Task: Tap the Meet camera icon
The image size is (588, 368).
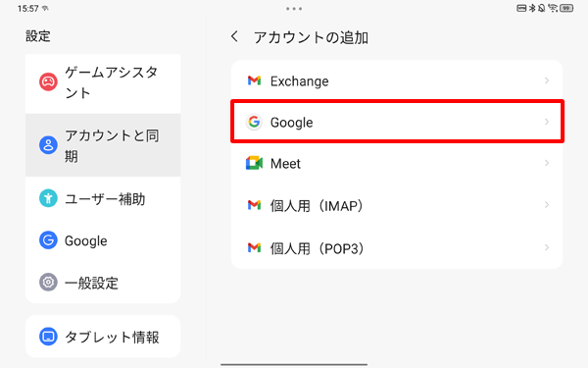Action: tap(254, 163)
